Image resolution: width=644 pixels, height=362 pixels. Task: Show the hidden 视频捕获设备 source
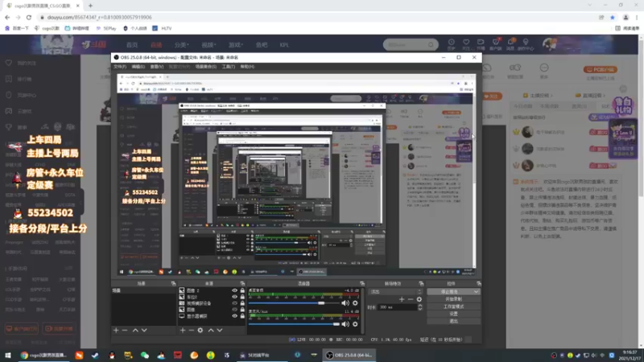click(x=234, y=303)
